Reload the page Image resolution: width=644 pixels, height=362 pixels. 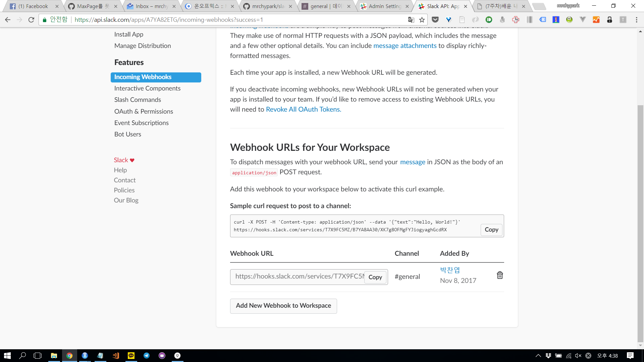pos(31,20)
